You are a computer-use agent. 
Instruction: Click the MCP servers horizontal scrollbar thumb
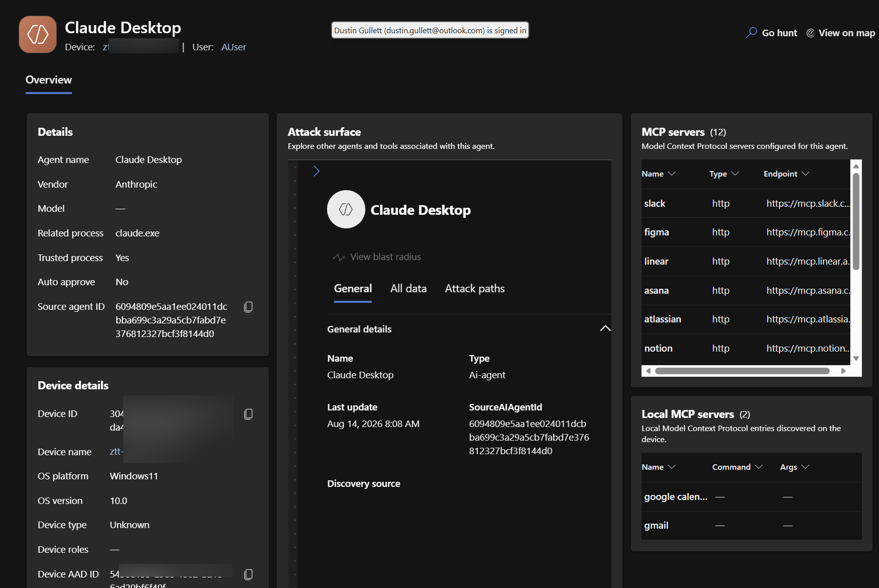pos(742,371)
